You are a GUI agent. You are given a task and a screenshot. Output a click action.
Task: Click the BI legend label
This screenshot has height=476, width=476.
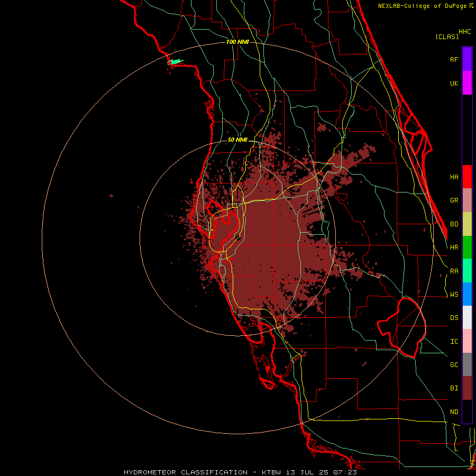(454, 388)
